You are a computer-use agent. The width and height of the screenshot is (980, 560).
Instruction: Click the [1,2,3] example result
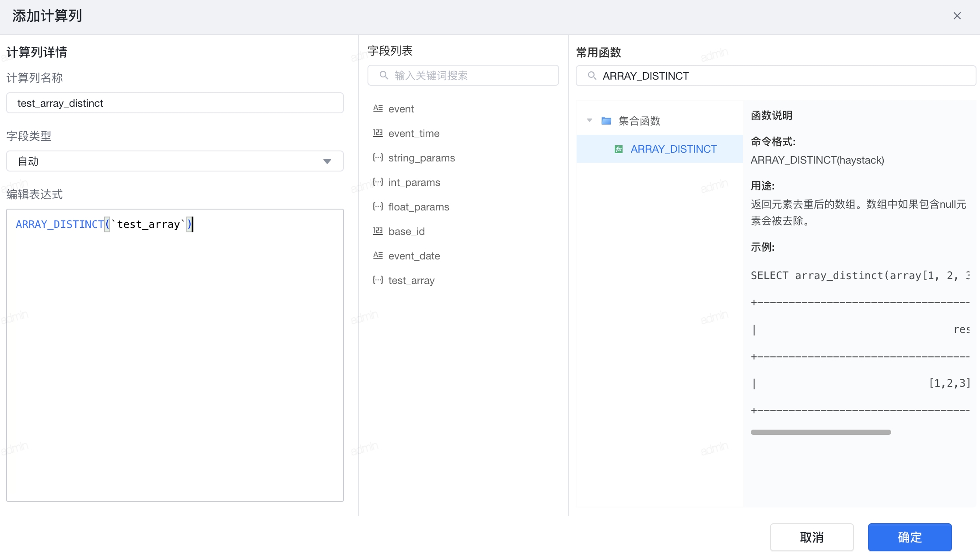pos(949,383)
